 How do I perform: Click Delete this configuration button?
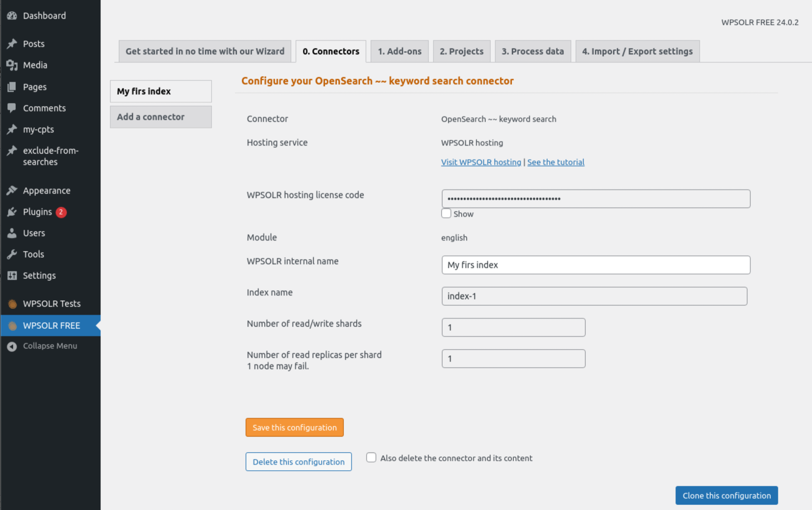pos(299,462)
